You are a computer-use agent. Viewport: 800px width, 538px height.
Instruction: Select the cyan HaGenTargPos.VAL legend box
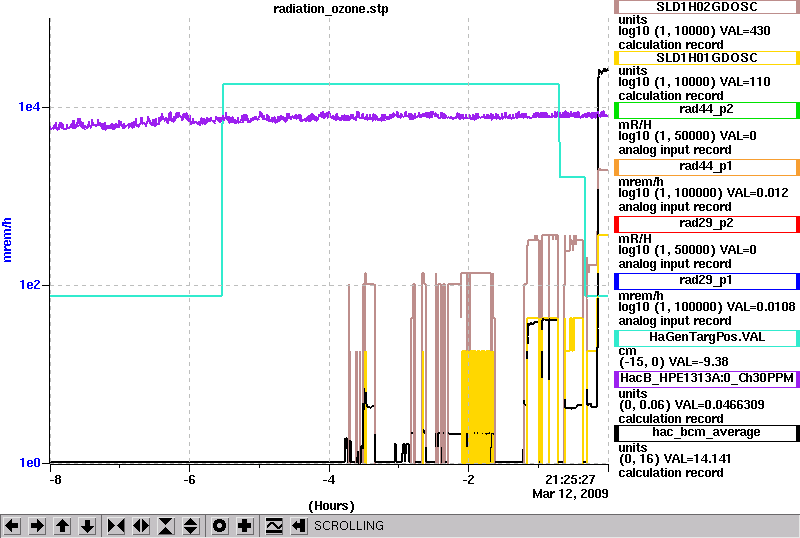pyautogui.click(x=707, y=338)
